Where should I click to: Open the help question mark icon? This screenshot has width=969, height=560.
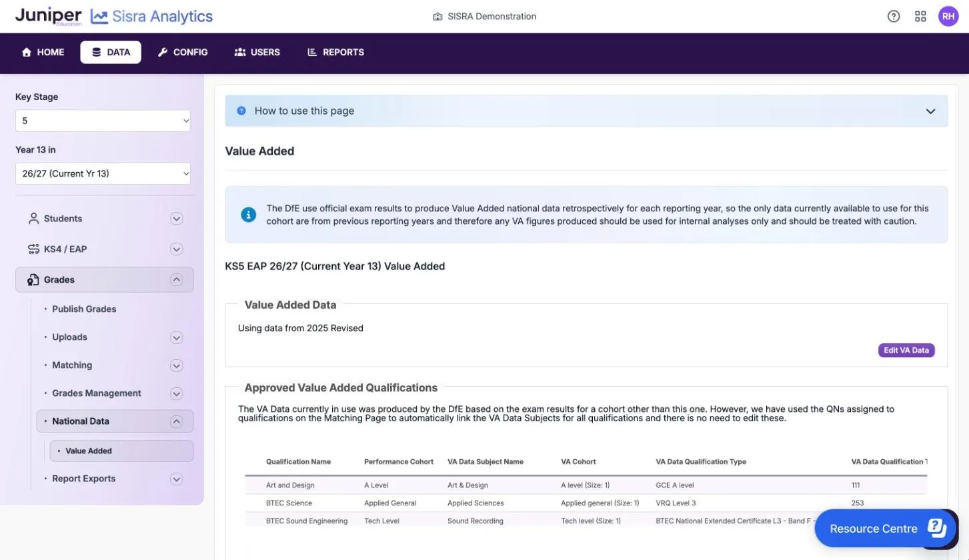tap(894, 17)
